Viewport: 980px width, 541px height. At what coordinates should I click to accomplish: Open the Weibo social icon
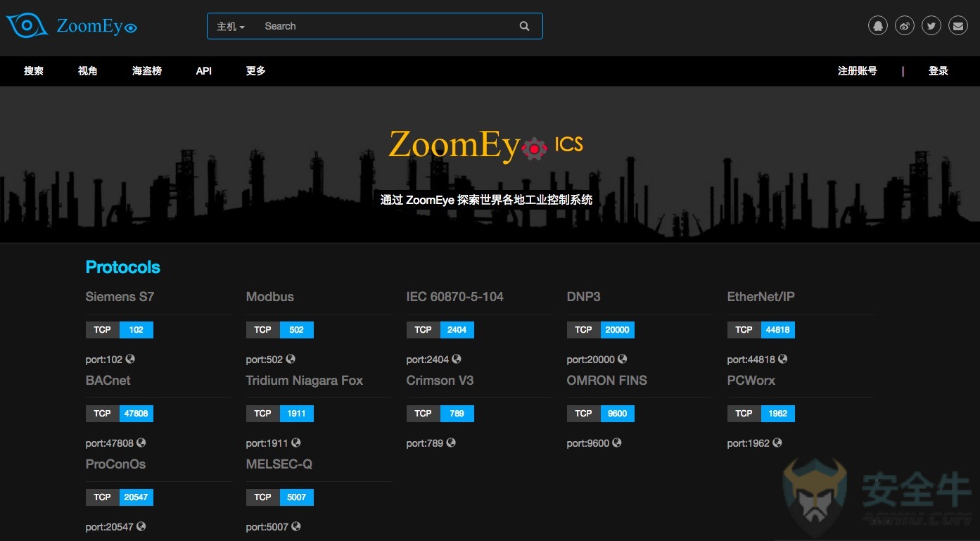click(x=905, y=26)
